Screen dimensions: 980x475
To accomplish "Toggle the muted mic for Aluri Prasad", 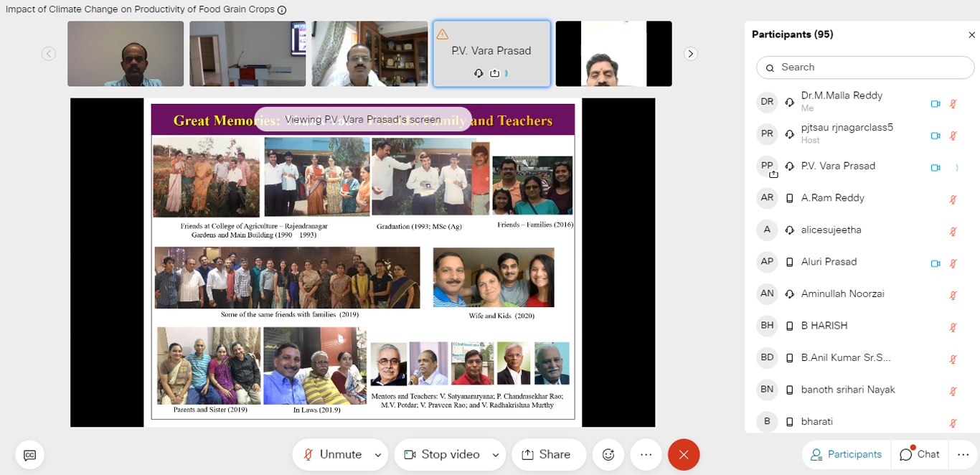I will 953,263.
